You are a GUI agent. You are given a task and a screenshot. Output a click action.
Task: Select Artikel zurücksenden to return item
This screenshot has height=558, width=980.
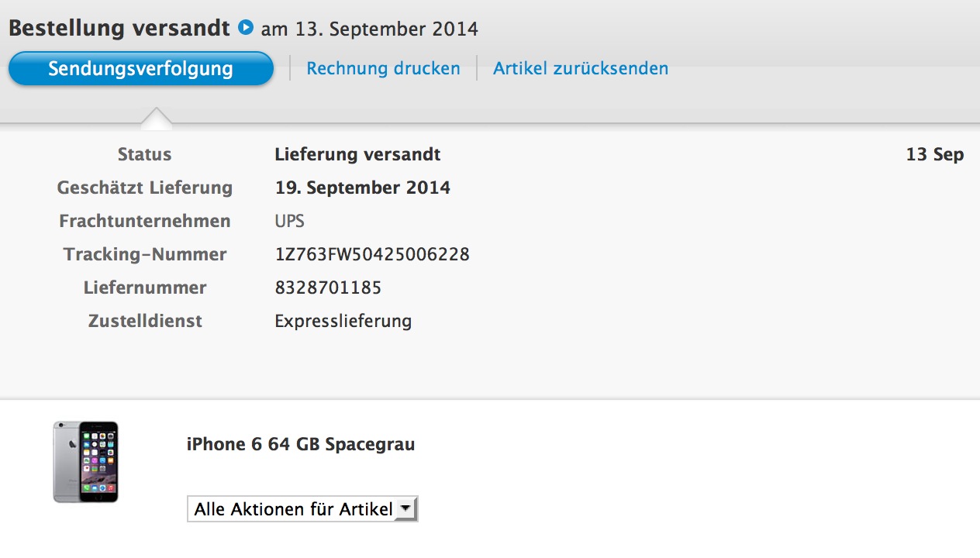(x=581, y=68)
